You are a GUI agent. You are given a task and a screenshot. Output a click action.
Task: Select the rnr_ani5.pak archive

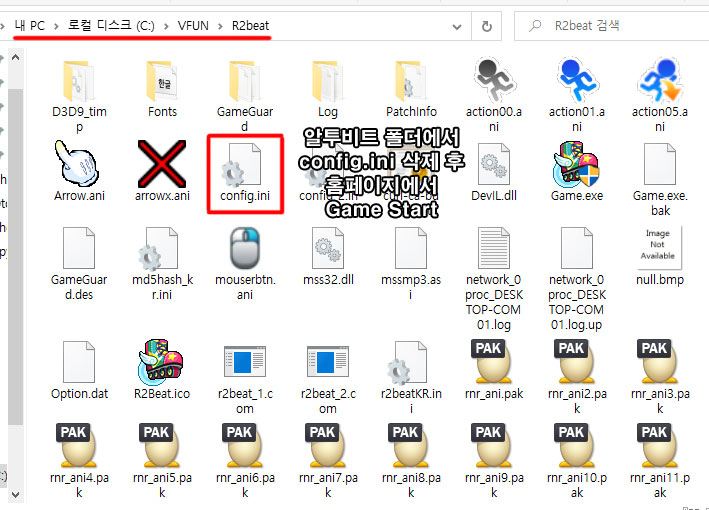point(162,461)
